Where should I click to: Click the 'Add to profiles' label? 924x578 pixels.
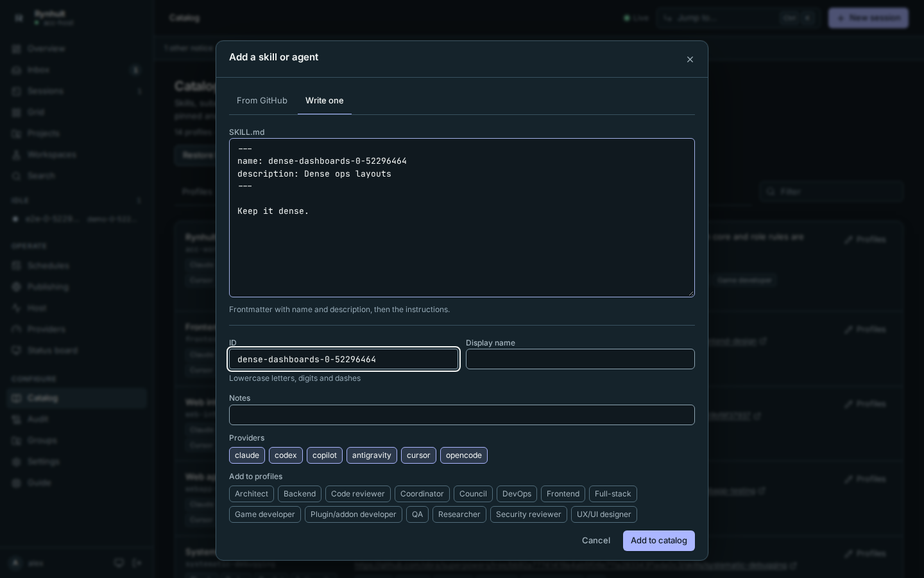pos(255,477)
